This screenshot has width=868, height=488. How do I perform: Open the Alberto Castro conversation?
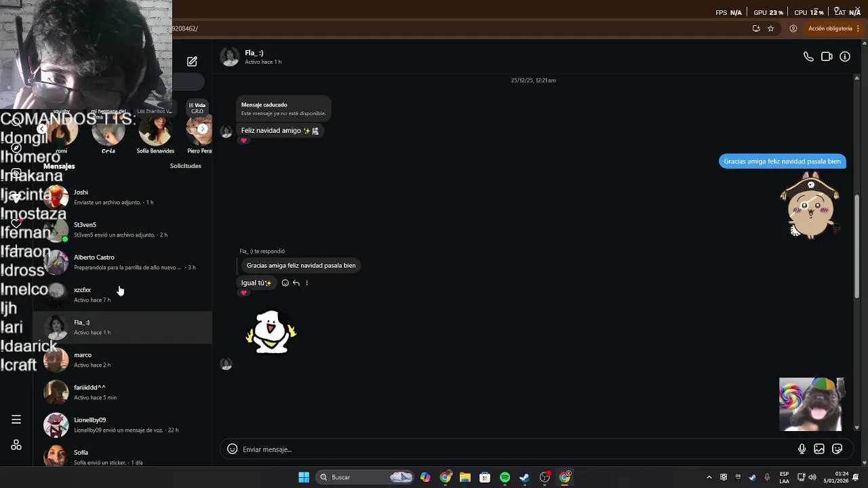click(123, 262)
